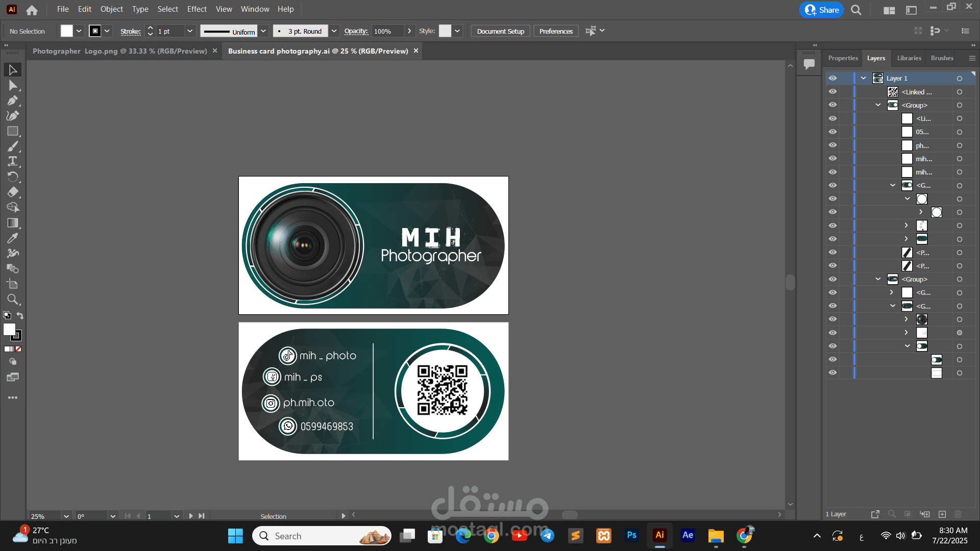Image resolution: width=980 pixels, height=551 pixels.
Task: Click Collect for Export icon
Action: pos(875,514)
